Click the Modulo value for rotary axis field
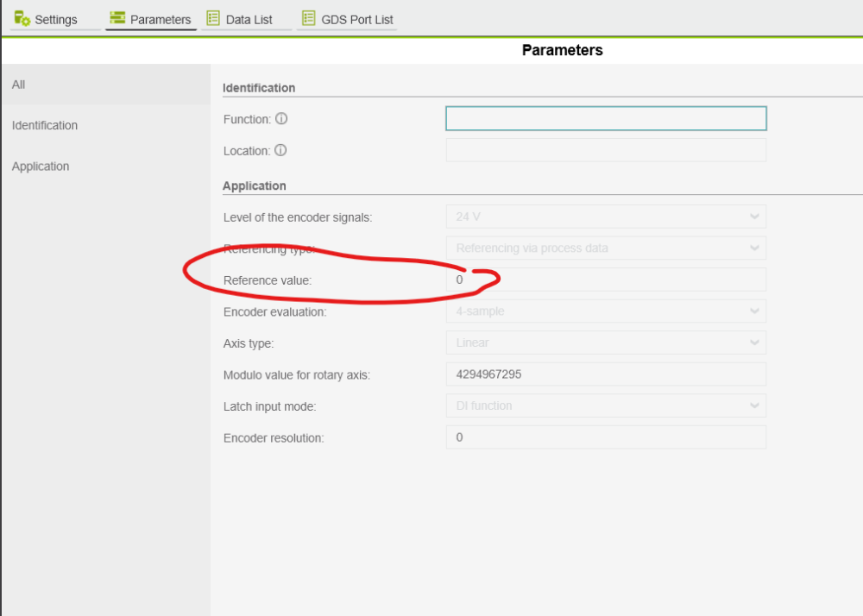 (606, 374)
